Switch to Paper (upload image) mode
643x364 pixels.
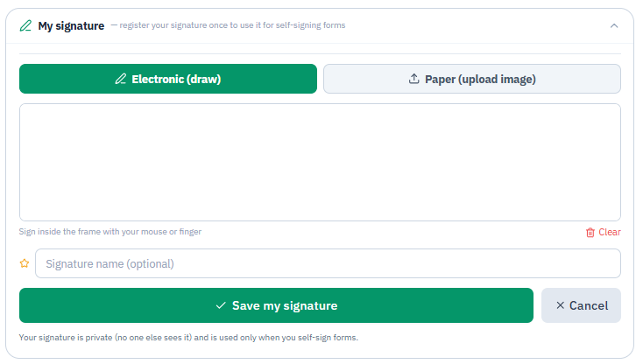point(472,79)
